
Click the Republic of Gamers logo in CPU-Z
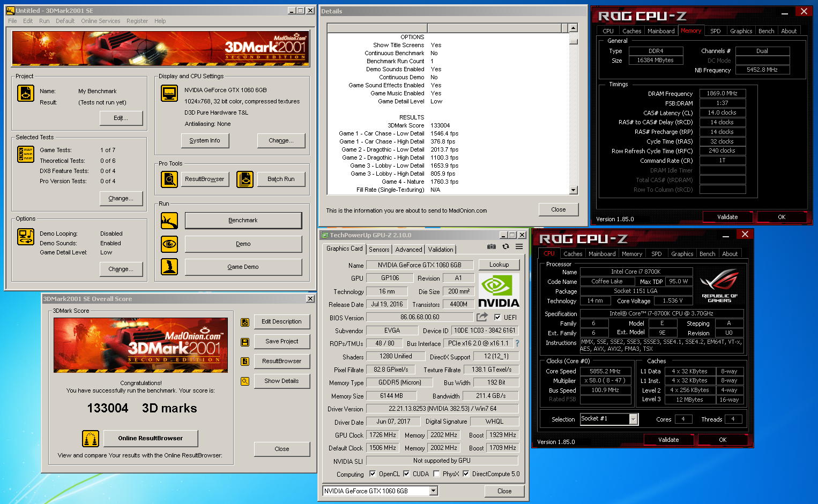click(x=719, y=286)
